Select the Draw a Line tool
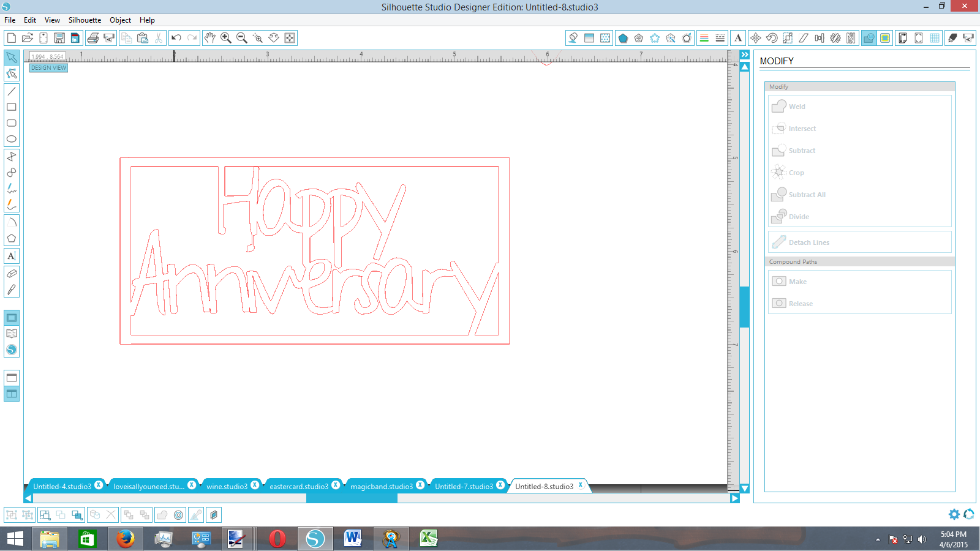The width and height of the screenshot is (980, 551). point(12,91)
